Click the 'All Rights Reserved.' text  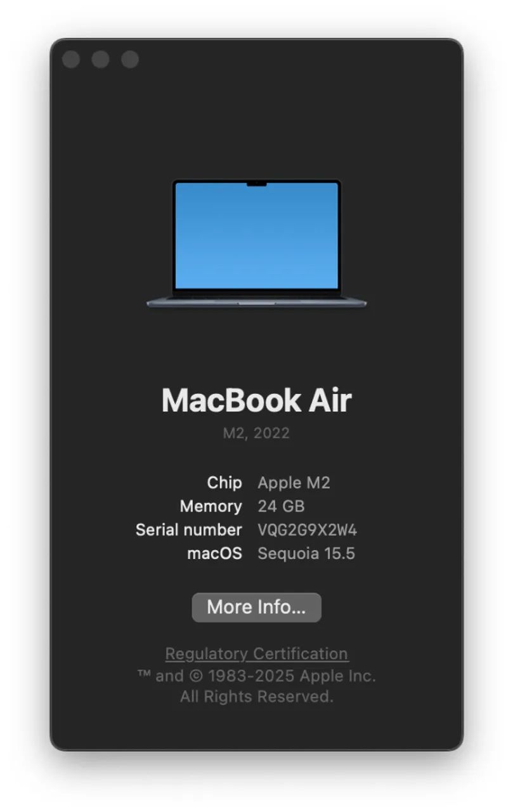256,697
